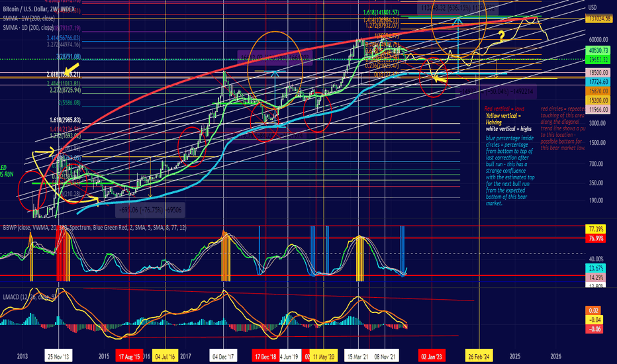Select the blue percentage explanation text note
The image size is (617, 364).
[510, 171]
